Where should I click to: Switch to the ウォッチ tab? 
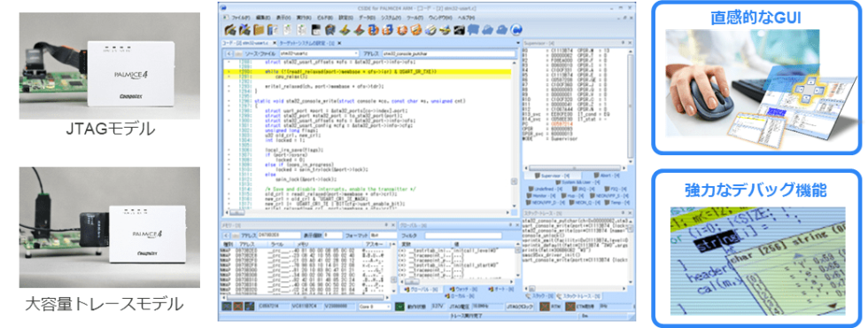(463, 289)
